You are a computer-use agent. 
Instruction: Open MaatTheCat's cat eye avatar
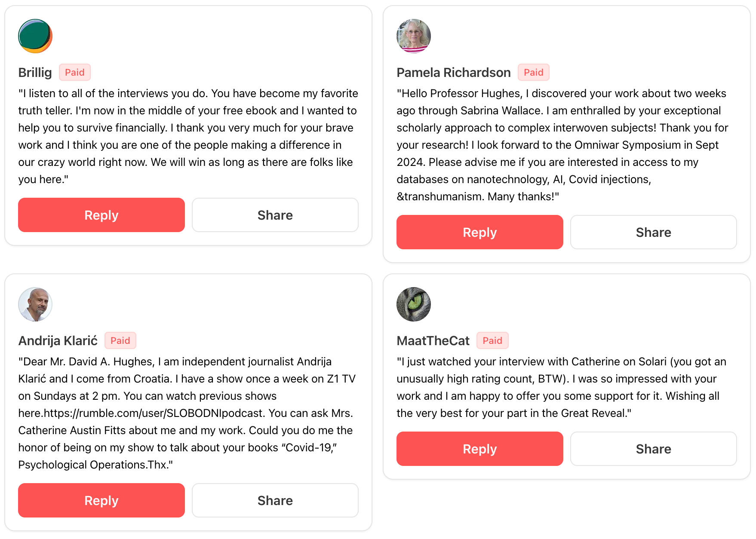(414, 304)
